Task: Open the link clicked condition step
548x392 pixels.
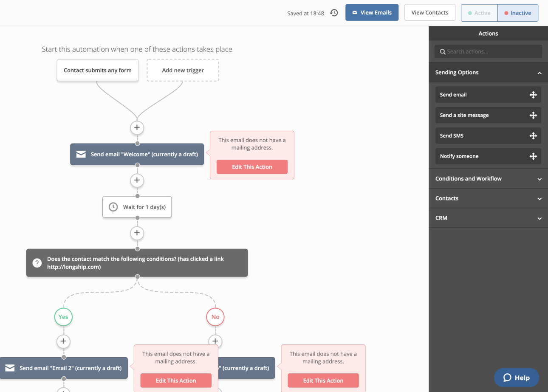Action: coord(137,263)
